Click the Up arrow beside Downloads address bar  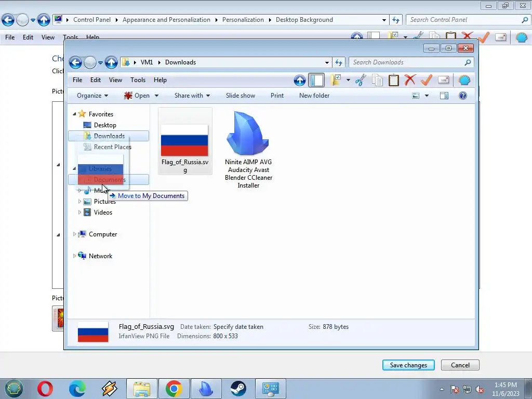[111, 62]
